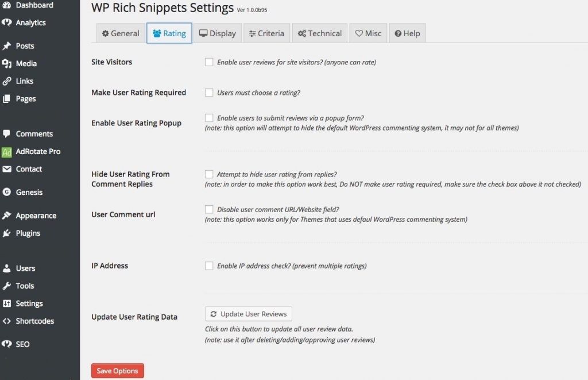Image resolution: width=588 pixels, height=380 pixels.
Task: Click the Save Options button
Action: tap(117, 370)
